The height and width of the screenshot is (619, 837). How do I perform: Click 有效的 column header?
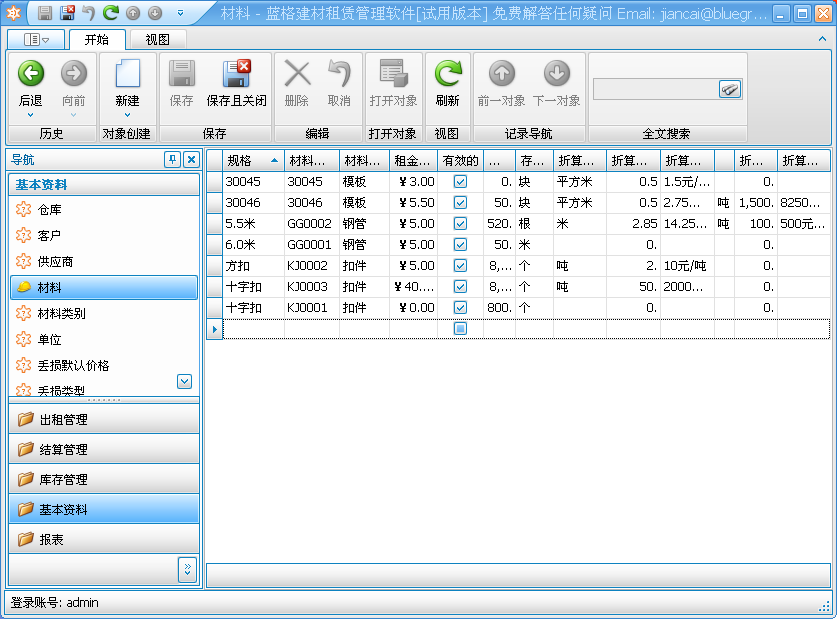460,161
